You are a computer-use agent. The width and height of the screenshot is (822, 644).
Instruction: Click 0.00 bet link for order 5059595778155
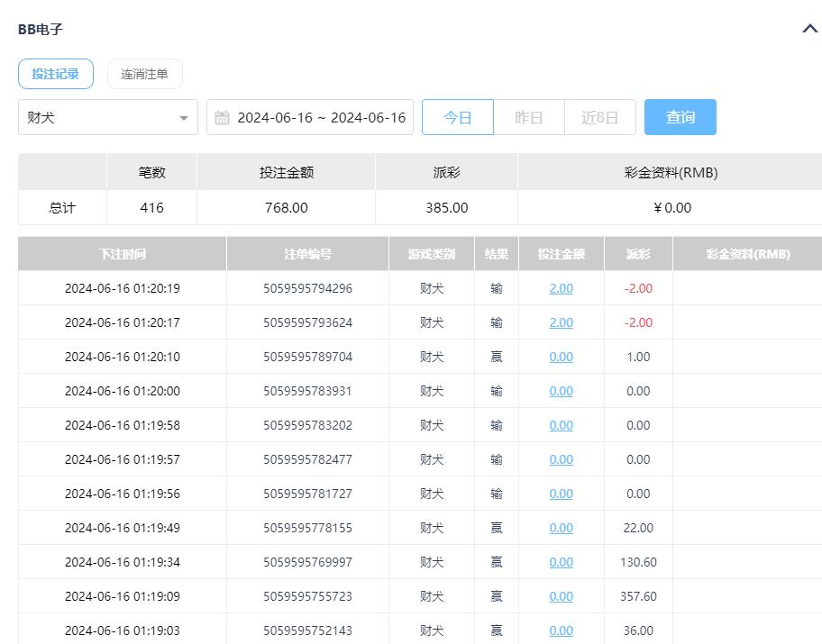coord(561,528)
